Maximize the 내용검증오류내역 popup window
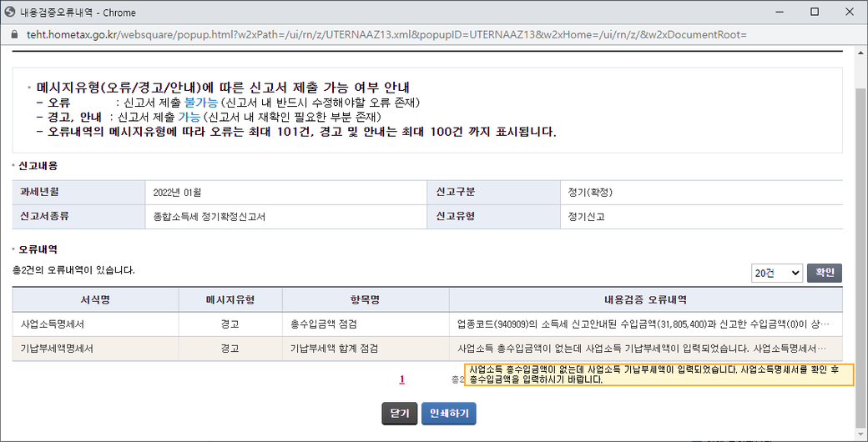This screenshot has height=442, width=868. pyautogui.click(x=815, y=13)
